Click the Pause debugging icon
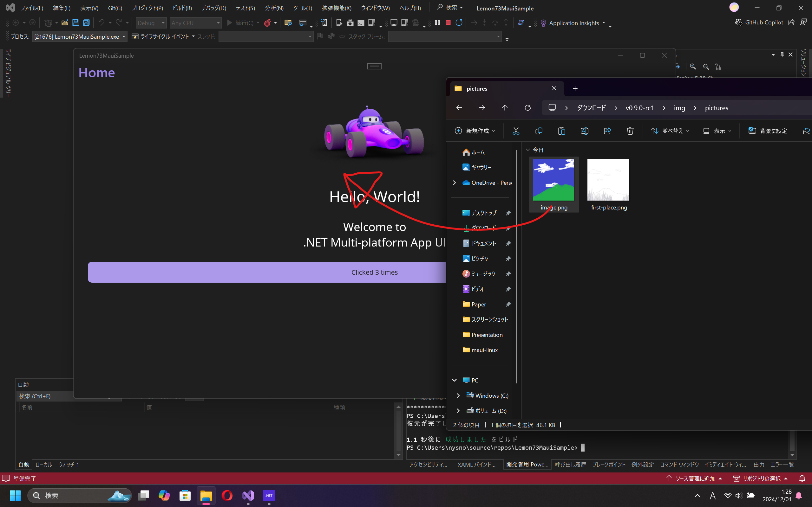812x507 pixels. pyautogui.click(x=437, y=22)
